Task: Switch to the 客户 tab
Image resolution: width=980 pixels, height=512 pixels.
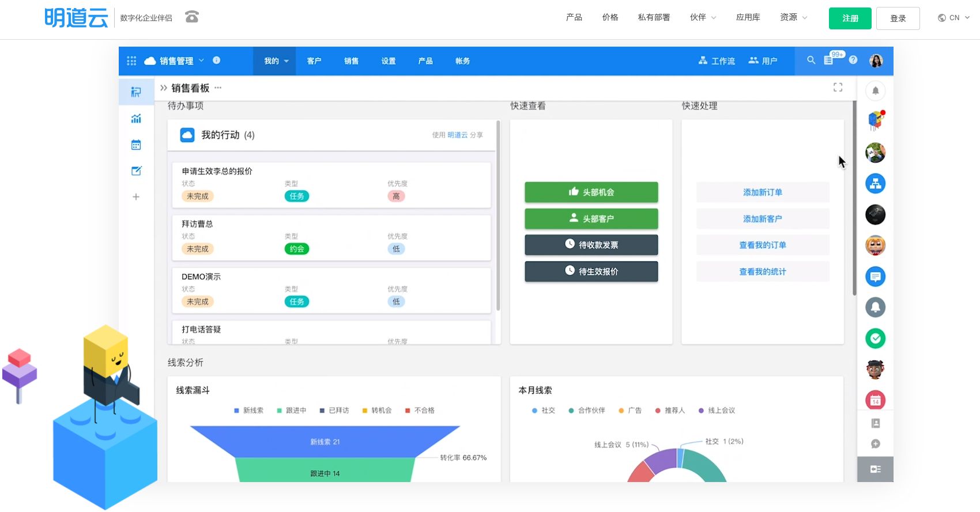Action: point(314,61)
